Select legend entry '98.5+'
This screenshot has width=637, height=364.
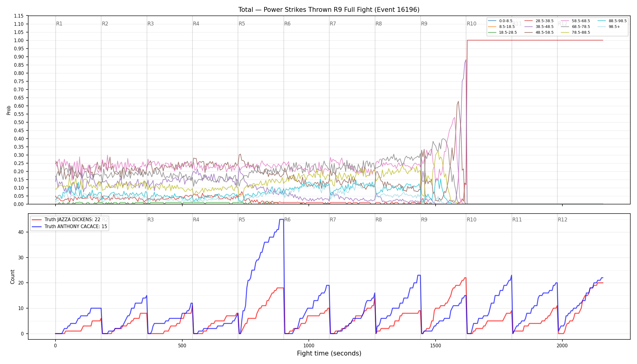[609, 27]
